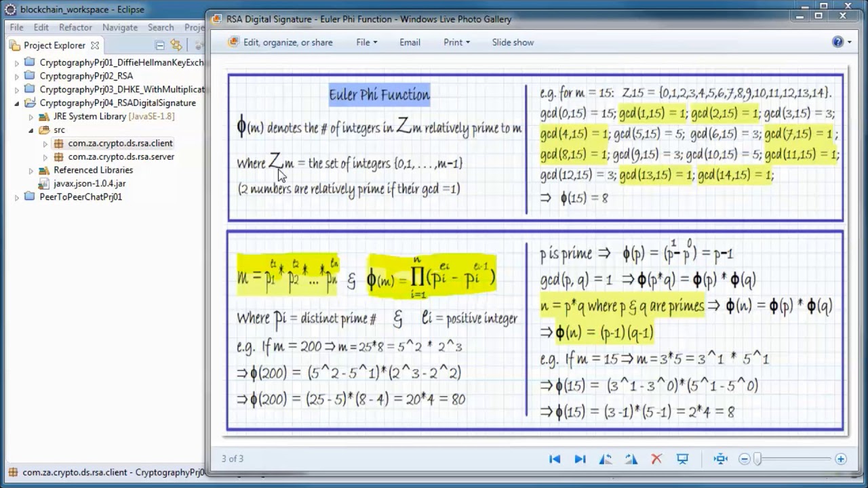Image resolution: width=868 pixels, height=488 pixels.
Task: Click the zoom out minus button
Action: pyautogui.click(x=744, y=459)
